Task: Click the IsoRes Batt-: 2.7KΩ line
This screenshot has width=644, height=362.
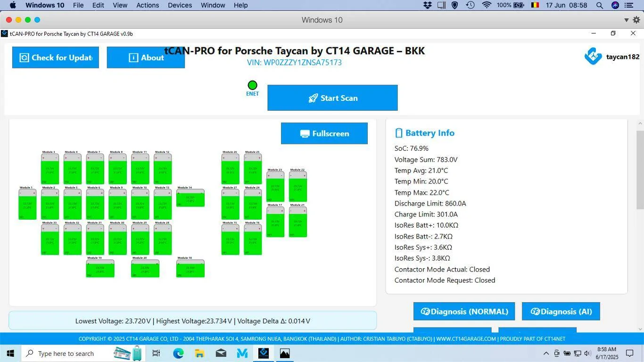Action: click(423, 237)
